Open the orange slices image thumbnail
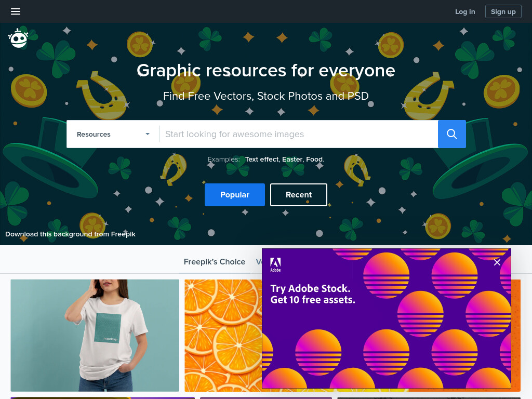Image resolution: width=532 pixels, height=399 pixels. click(223, 336)
